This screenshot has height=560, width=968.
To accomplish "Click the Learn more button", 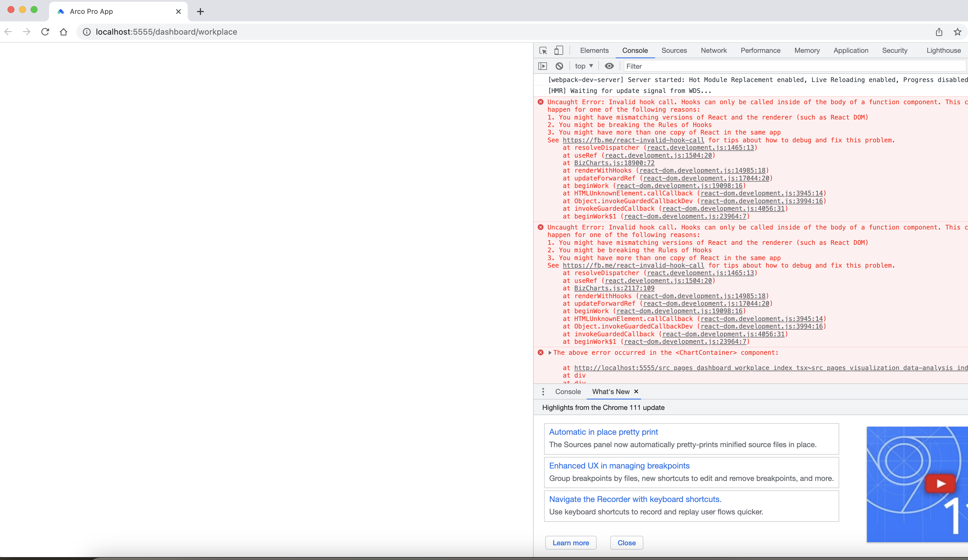I will 570,543.
